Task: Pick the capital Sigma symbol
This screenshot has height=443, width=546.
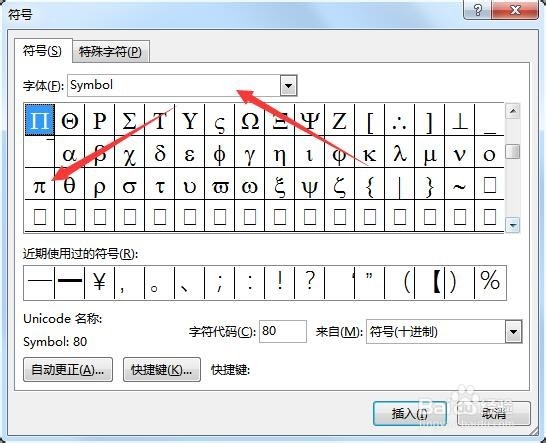Action: [x=130, y=120]
